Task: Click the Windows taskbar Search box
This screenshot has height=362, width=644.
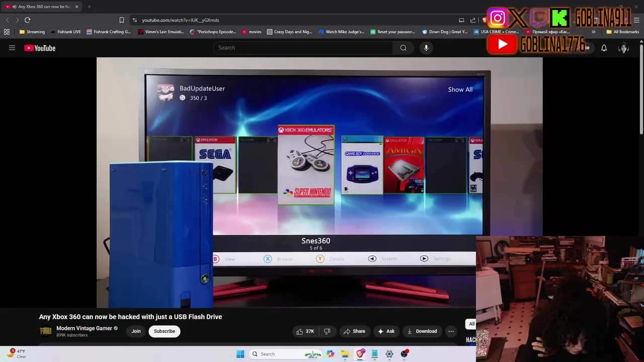Action: click(286, 354)
